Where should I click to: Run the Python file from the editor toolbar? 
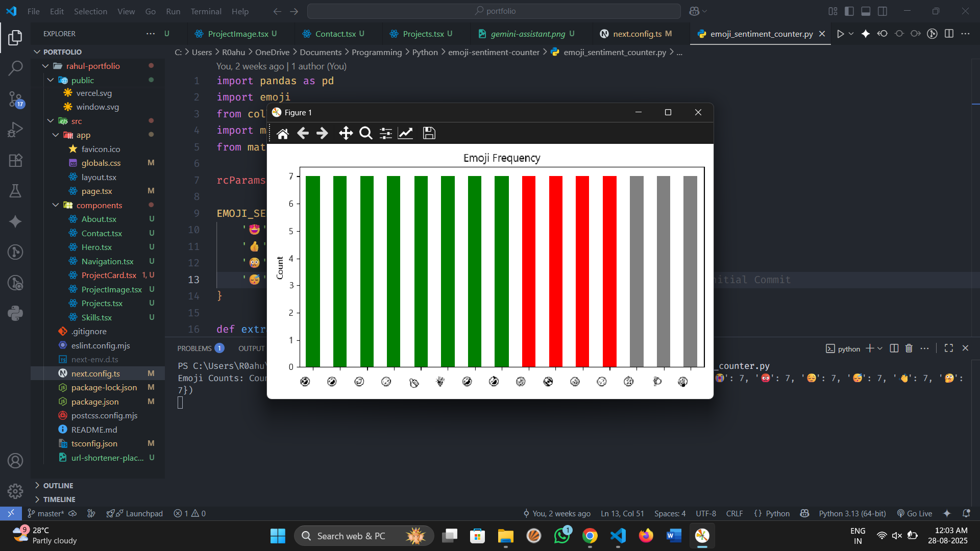841,34
